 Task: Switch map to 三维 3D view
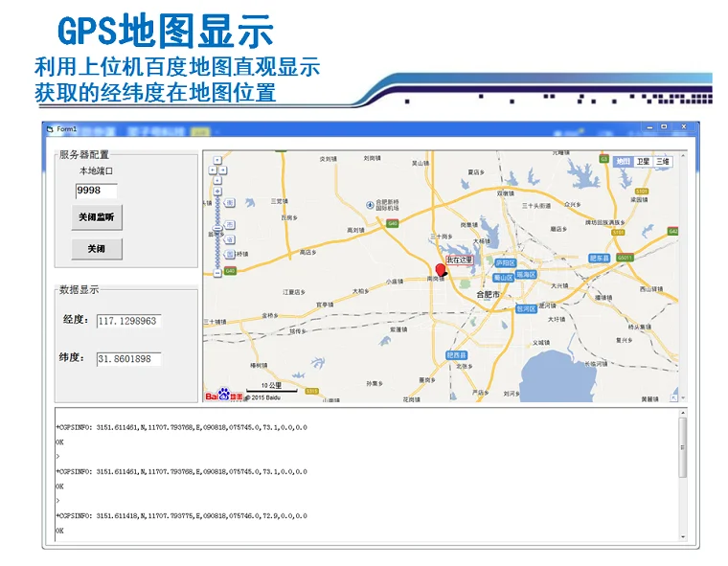coord(662,161)
